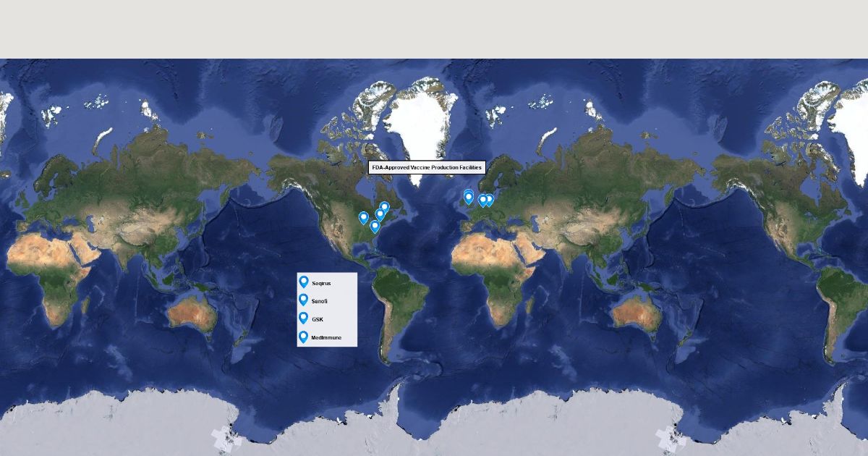Select the southernmost US East Coast marker

pyautogui.click(x=375, y=226)
